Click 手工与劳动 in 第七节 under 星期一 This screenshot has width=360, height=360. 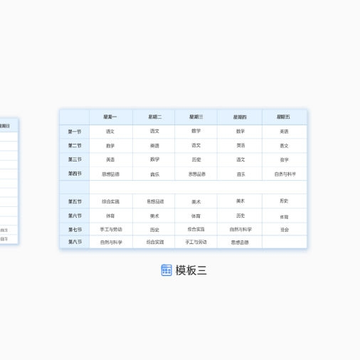pyautogui.click(x=111, y=229)
